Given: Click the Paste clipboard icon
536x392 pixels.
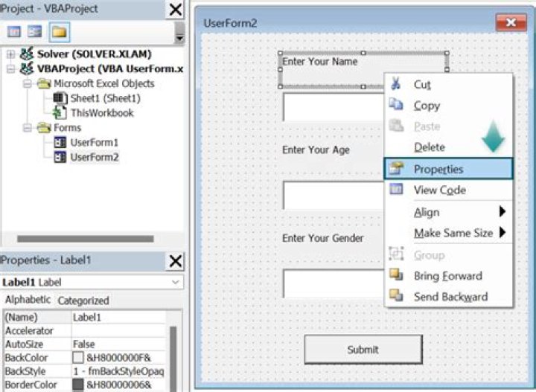Looking at the screenshot, I should pos(396,126).
